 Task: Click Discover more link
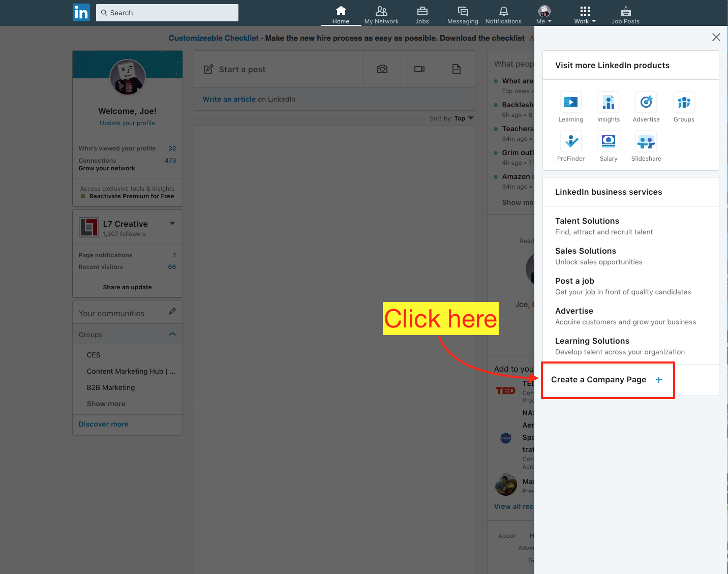click(104, 424)
